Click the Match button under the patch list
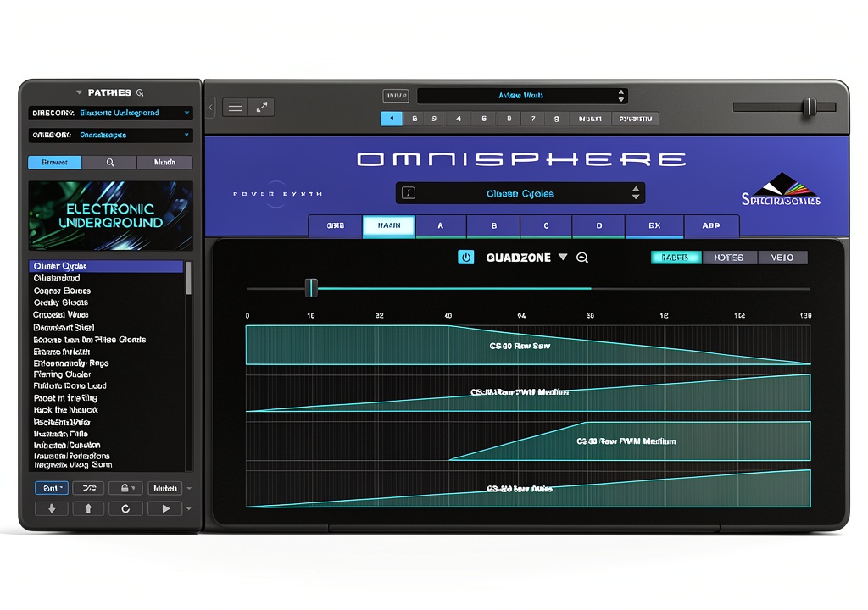 [x=165, y=488]
